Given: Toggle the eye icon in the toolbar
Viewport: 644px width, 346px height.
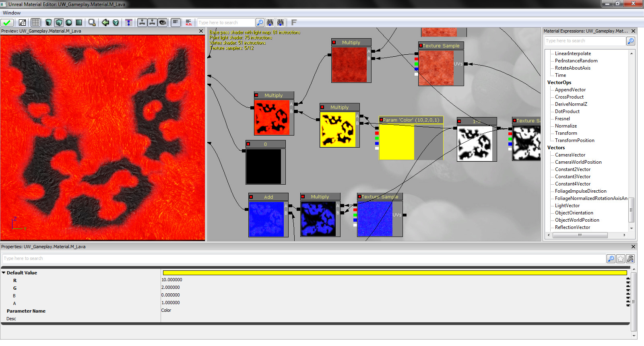Looking at the screenshot, I should point(163,23).
